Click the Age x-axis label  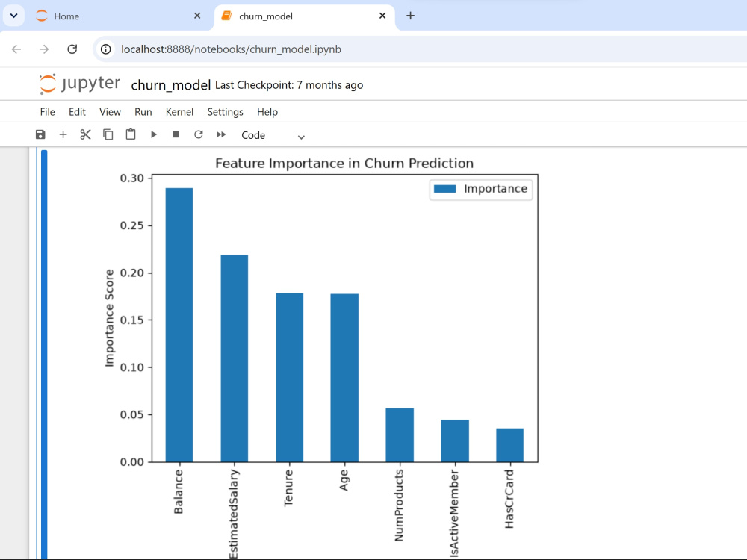[x=344, y=480]
